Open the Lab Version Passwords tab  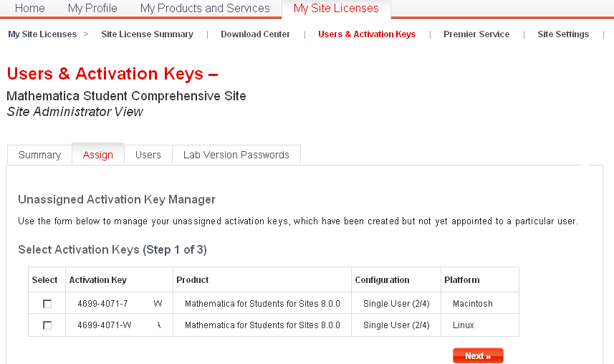[236, 155]
